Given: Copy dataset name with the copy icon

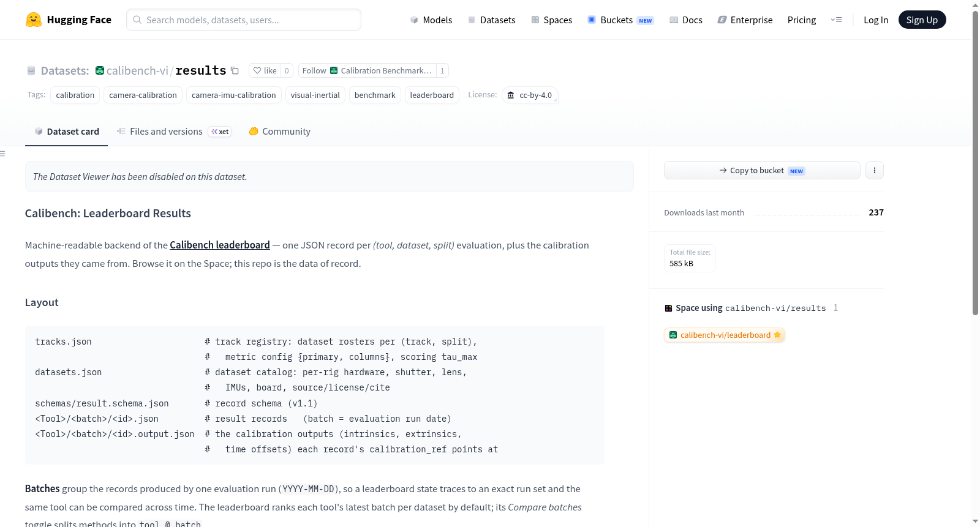Looking at the screenshot, I should [x=235, y=70].
